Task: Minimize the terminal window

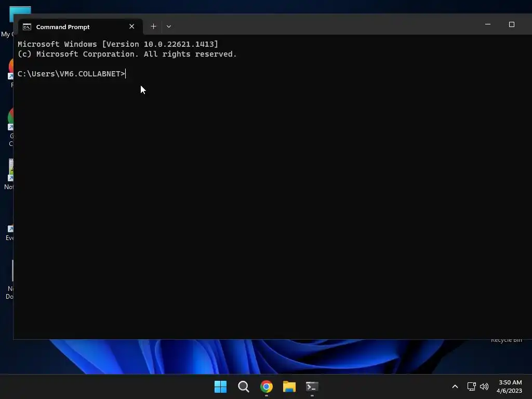Action: [487, 24]
